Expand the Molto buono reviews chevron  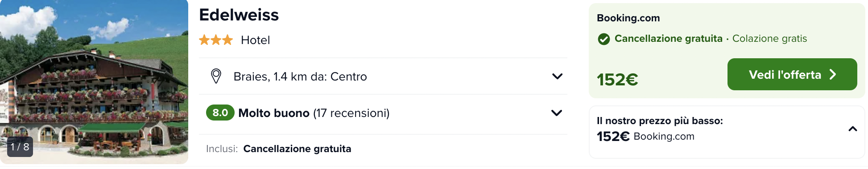point(557,113)
